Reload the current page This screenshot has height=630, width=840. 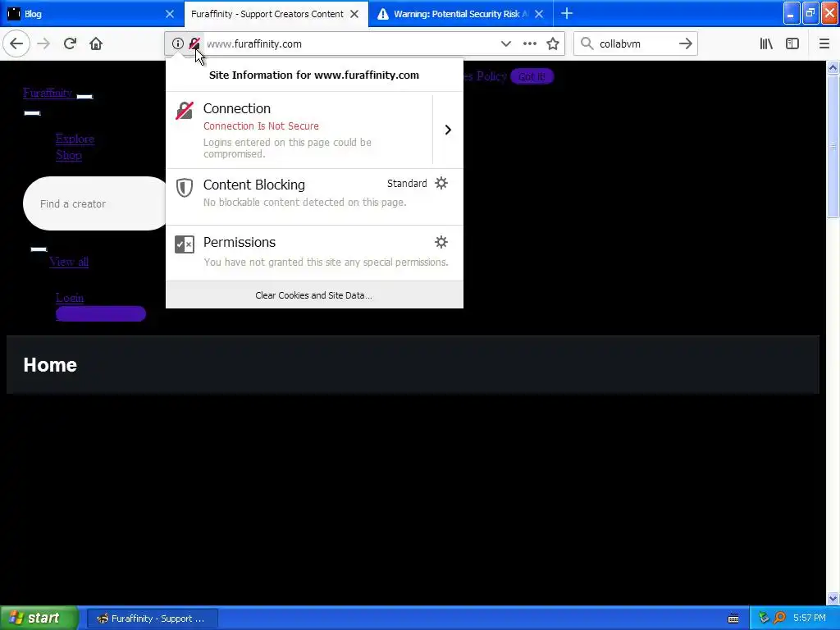click(70, 44)
